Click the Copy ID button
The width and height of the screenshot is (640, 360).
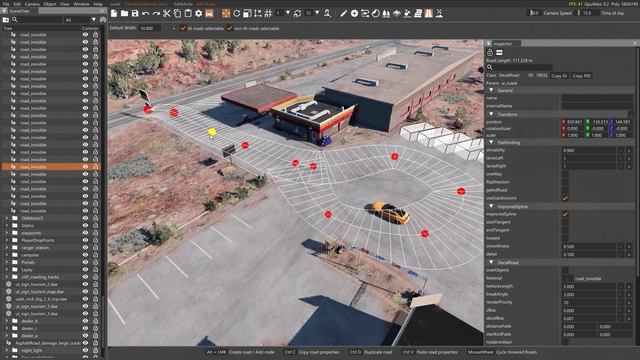pos(559,76)
